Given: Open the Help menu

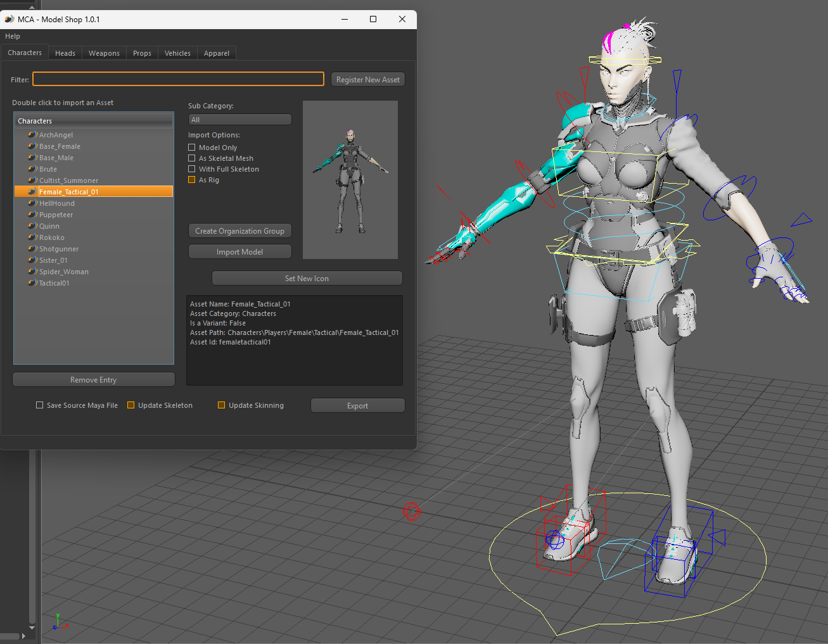Looking at the screenshot, I should pos(12,36).
